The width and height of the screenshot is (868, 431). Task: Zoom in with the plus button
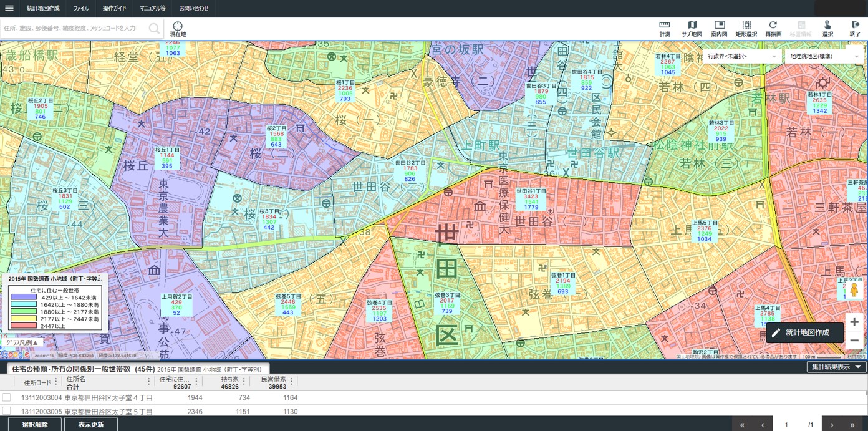(854, 322)
